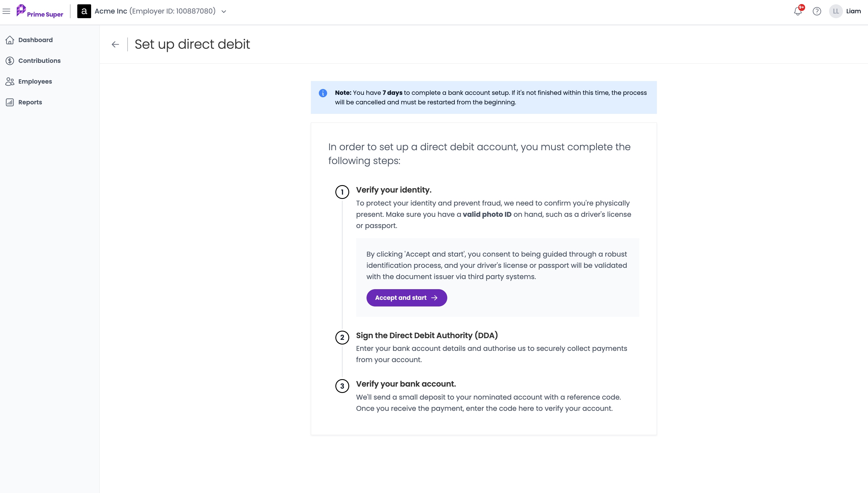Image resolution: width=868 pixels, height=493 pixels.
Task: Open the notifications bell icon
Action: coord(798,11)
